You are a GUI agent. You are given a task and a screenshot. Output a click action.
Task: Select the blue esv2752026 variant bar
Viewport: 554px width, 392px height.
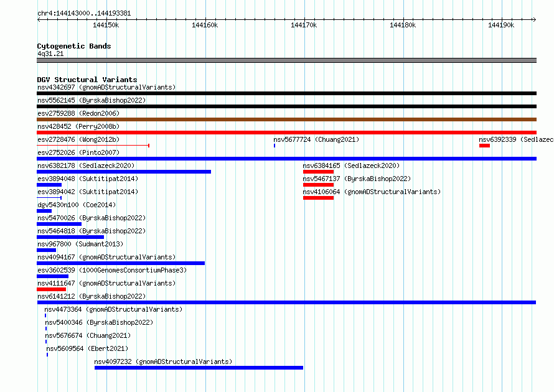tap(286, 159)
